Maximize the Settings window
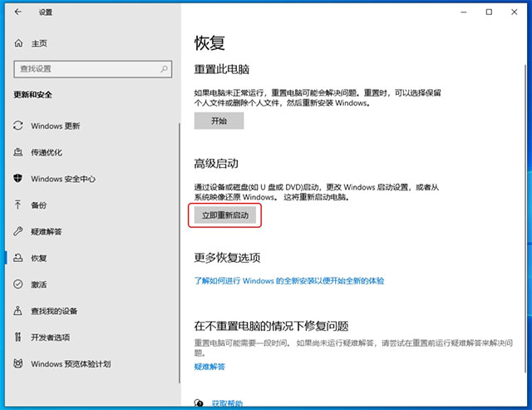 pyautogui.click(x=489, y=12)
